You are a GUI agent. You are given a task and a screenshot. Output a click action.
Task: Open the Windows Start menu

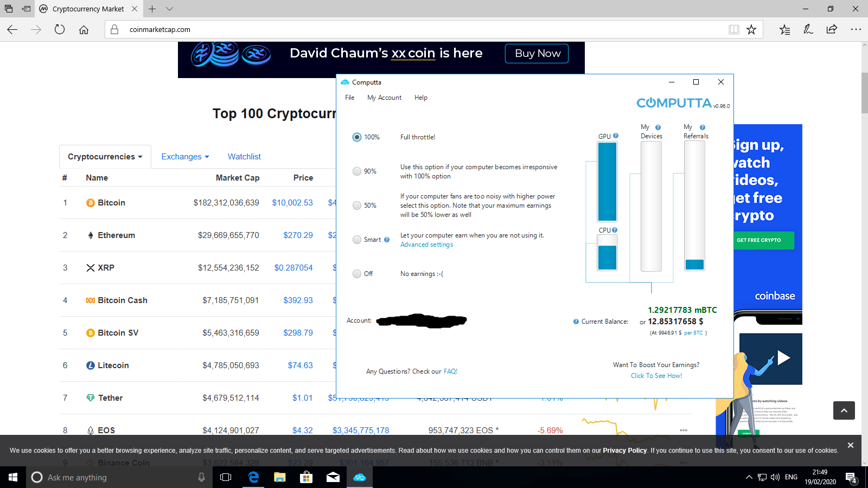tap(13, 477)
